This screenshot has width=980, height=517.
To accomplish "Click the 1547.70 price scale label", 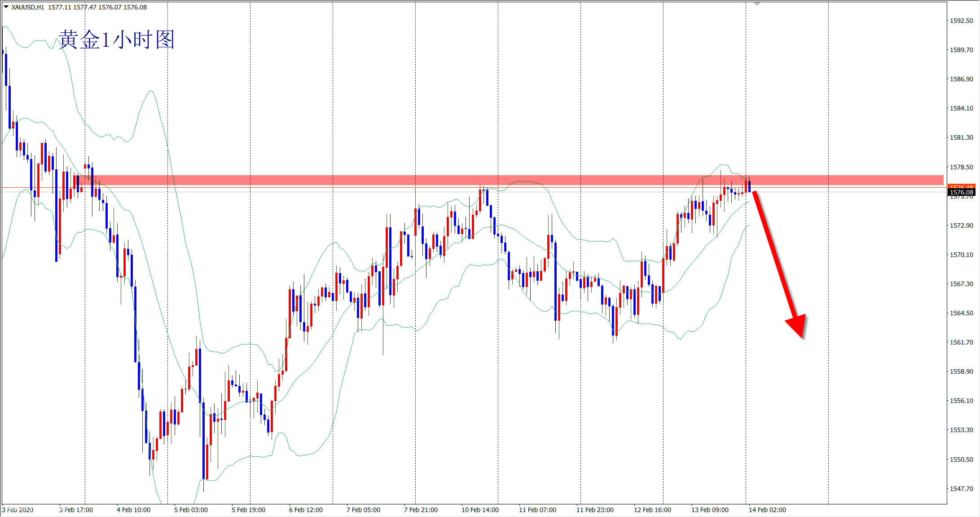I will pos(961,489).
